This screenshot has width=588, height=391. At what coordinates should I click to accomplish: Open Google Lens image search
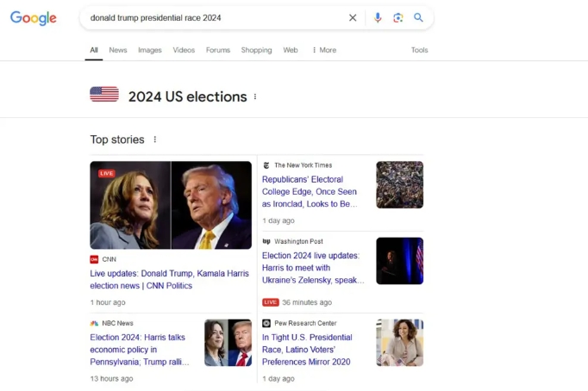tap(398, 17)
